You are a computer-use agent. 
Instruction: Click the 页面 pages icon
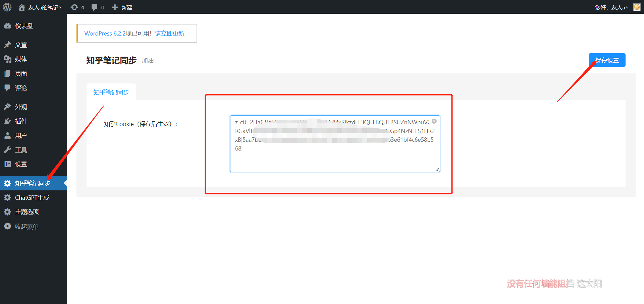click(x=7, y=73)
